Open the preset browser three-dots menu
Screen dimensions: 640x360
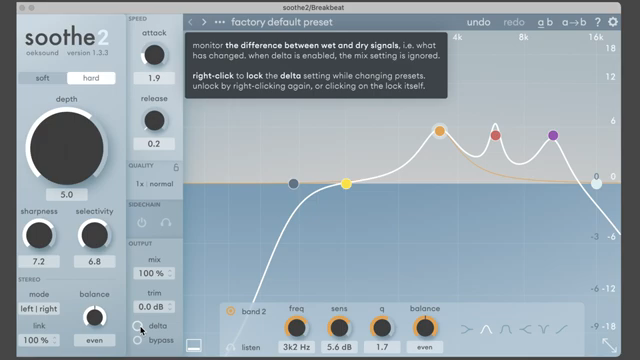220,22
